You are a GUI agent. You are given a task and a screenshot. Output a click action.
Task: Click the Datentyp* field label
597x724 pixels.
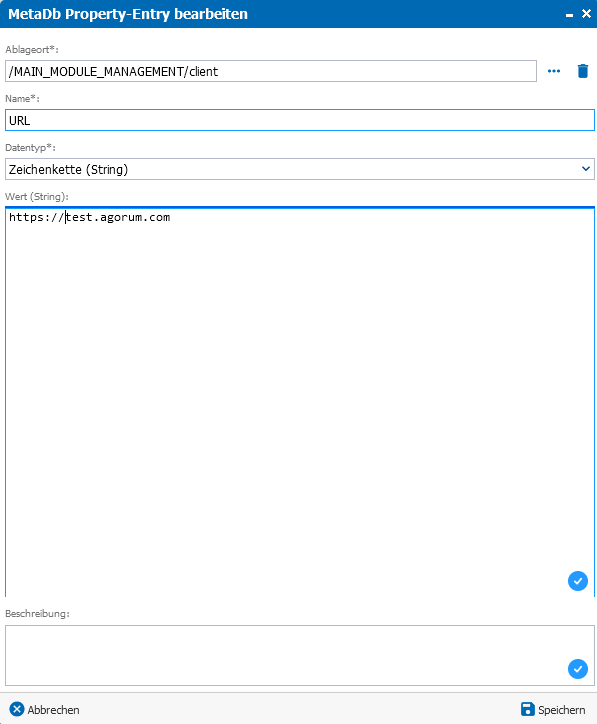[30, 148]
